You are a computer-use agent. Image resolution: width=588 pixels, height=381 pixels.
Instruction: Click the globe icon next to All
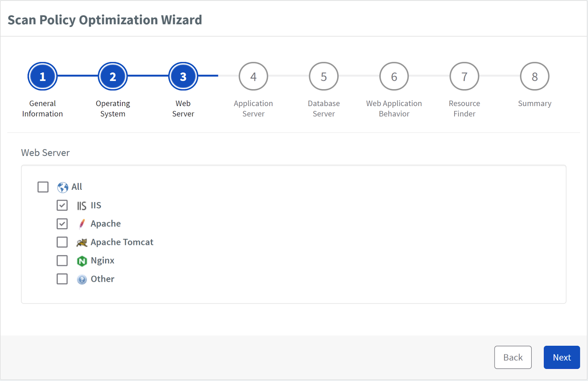click(x=62, y=187)
